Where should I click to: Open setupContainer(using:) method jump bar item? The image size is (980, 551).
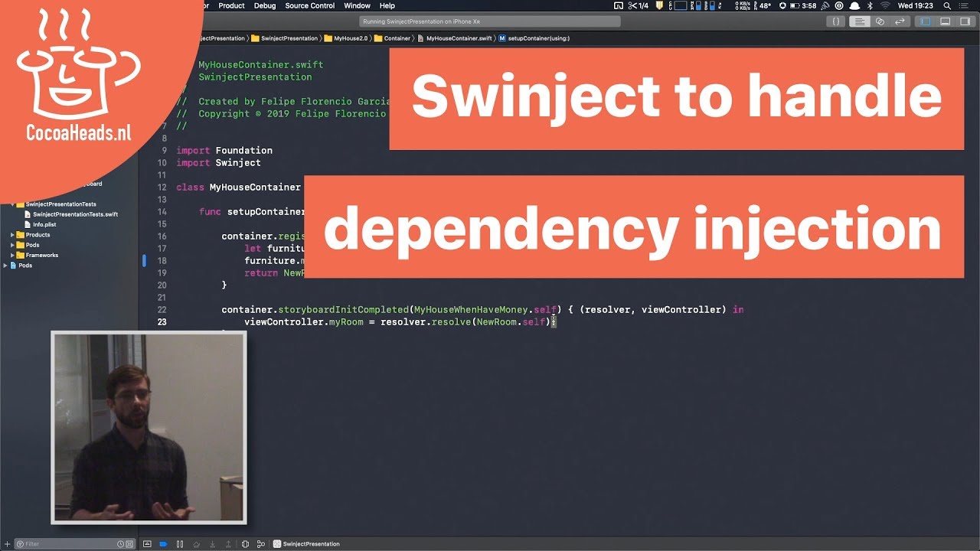pyautogui.click(x=534, y=38)
